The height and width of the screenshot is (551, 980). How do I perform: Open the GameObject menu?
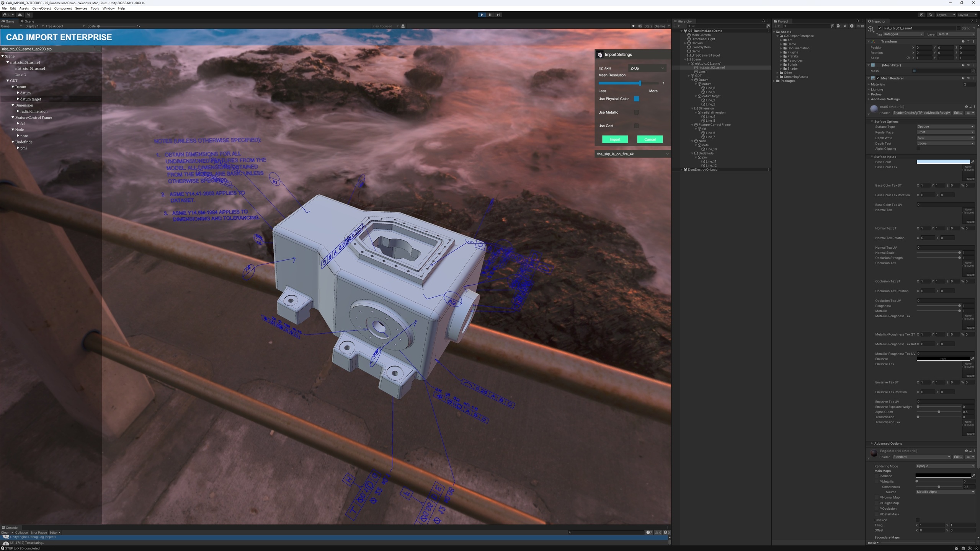coord(41,8)
